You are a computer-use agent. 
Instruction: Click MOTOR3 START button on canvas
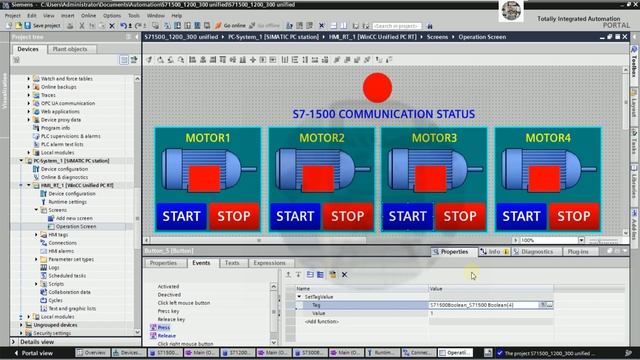coord(407,216)
